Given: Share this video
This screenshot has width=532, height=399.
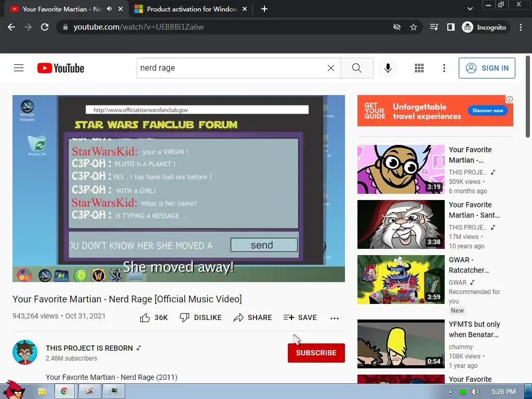Looking at the screenshot, I should click(x=253, y=317).
